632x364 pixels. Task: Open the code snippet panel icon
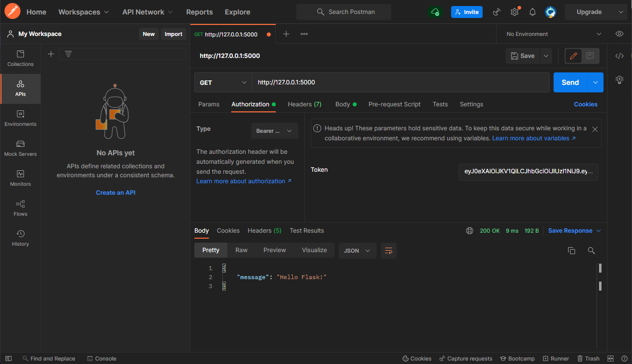click(x=620, y=56)
